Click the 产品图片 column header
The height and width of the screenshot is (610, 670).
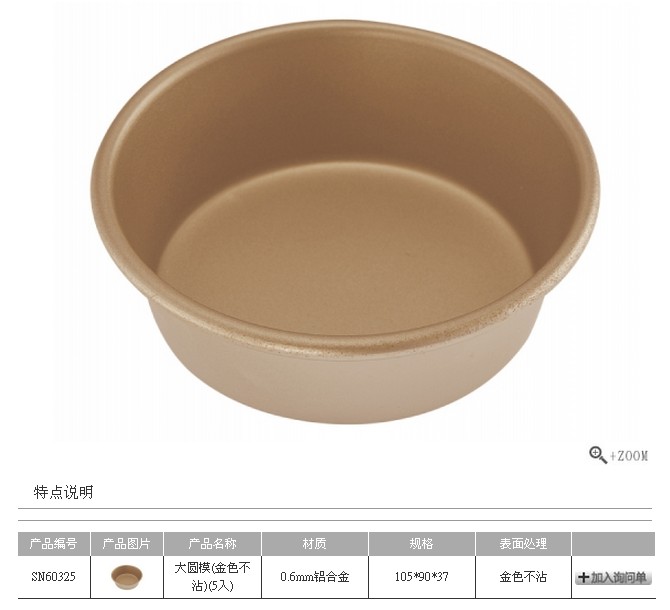(126, 543)
